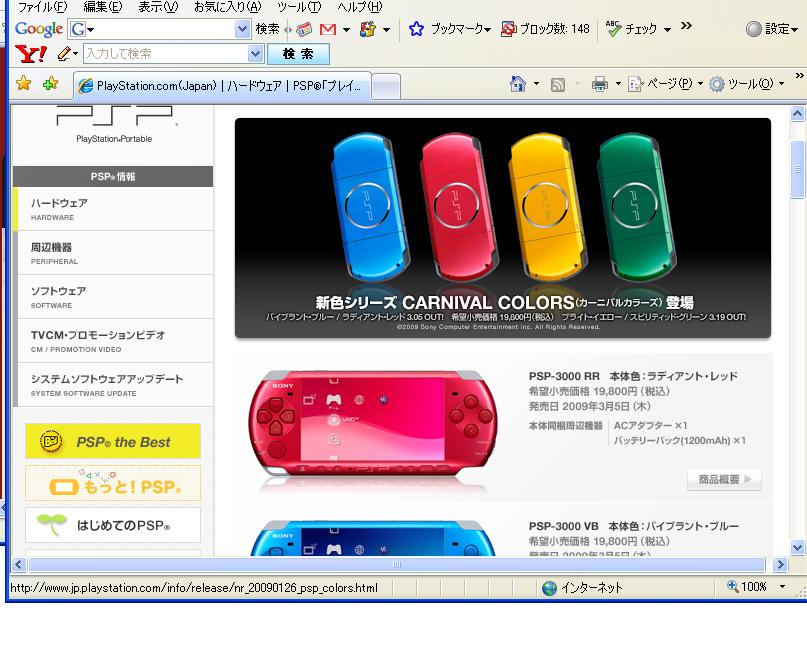Open the ブックマーク star dropdown
The width and height of the screenshot is (807, 671).
[450, 29]
